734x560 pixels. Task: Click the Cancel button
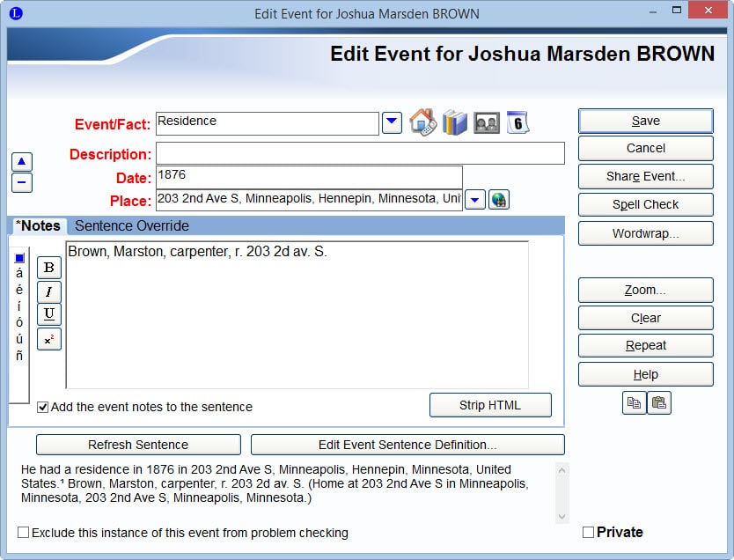point(645,149)
